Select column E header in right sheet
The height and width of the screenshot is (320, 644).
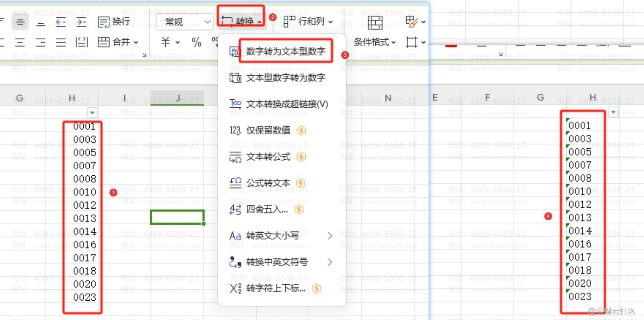coord(435,98)
